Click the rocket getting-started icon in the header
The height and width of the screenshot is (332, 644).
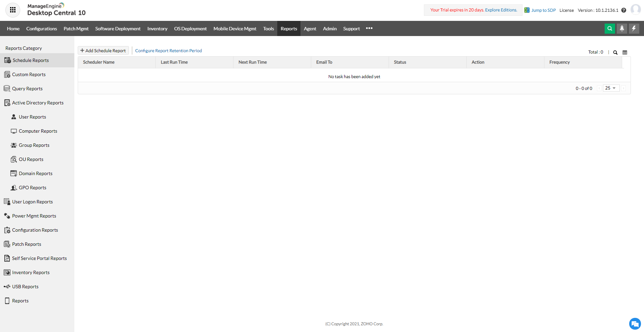pos(621,28)
